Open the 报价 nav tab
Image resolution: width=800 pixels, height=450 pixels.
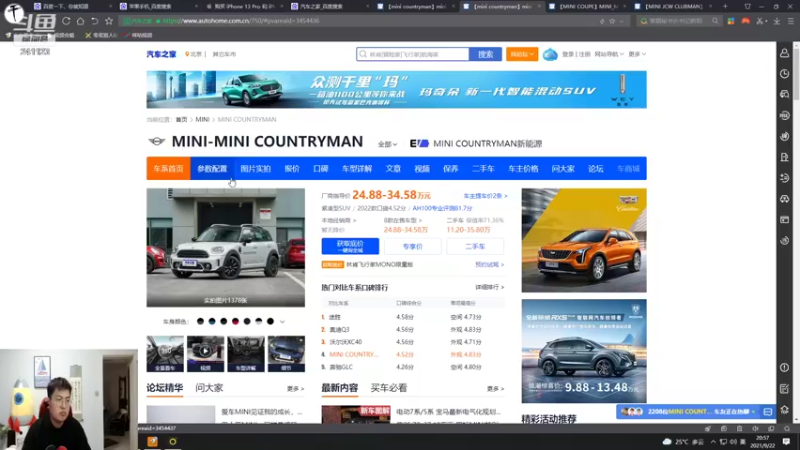292,168
